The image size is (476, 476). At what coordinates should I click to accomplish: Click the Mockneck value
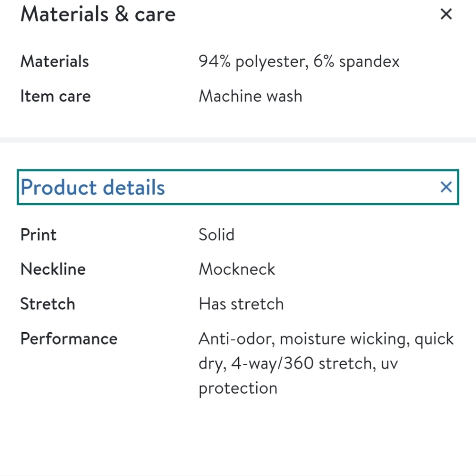pos(237,269)
